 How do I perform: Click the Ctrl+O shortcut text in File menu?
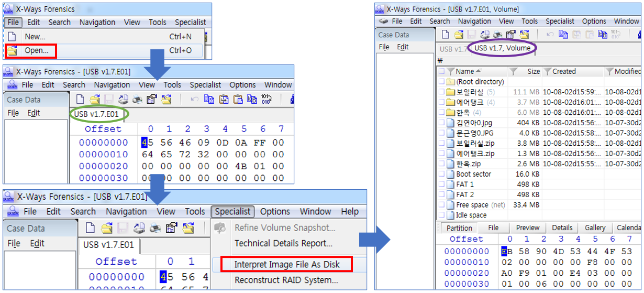(180, 51)
